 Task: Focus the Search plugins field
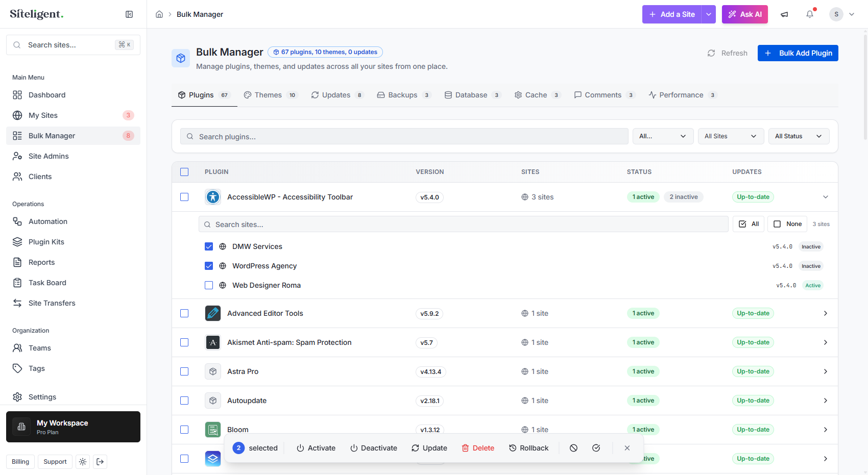click(x=404, y=136)
